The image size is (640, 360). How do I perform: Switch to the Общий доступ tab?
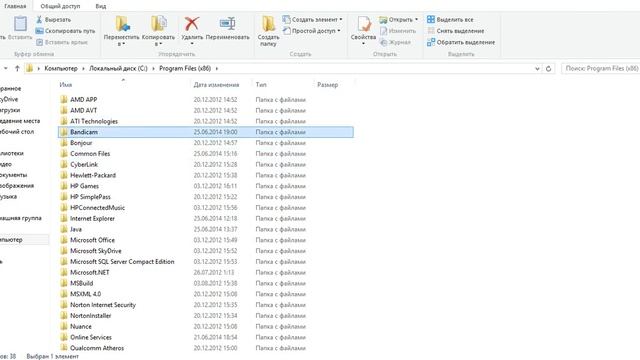(x=60, y=6)
